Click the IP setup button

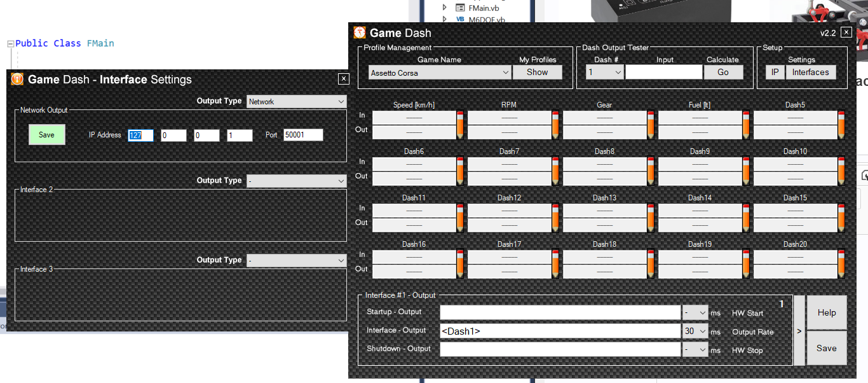point(775,73)
